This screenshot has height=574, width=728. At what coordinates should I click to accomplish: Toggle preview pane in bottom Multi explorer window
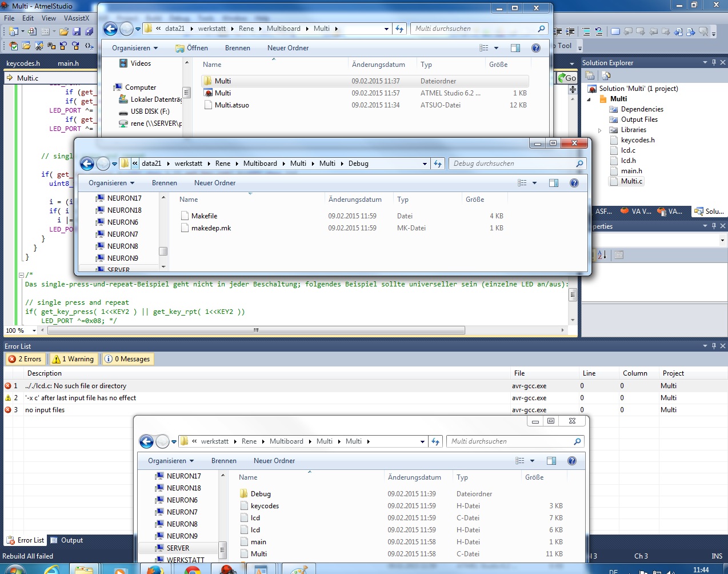(x=551, y=461)
